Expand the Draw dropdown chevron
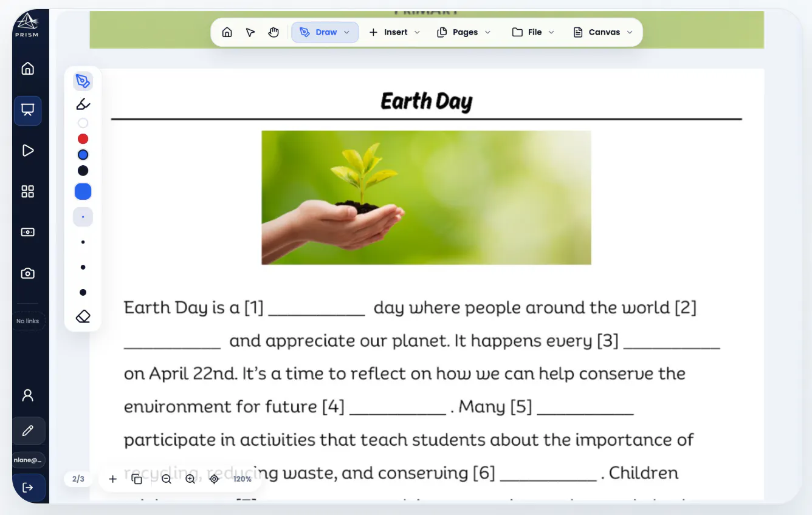The image size is (812, 515). point(347,32)
